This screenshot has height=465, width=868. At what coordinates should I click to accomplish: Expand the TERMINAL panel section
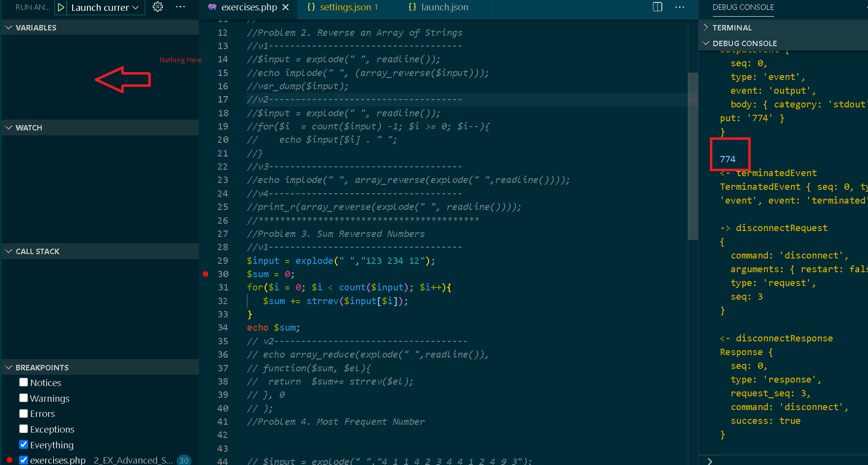(784, 27)
